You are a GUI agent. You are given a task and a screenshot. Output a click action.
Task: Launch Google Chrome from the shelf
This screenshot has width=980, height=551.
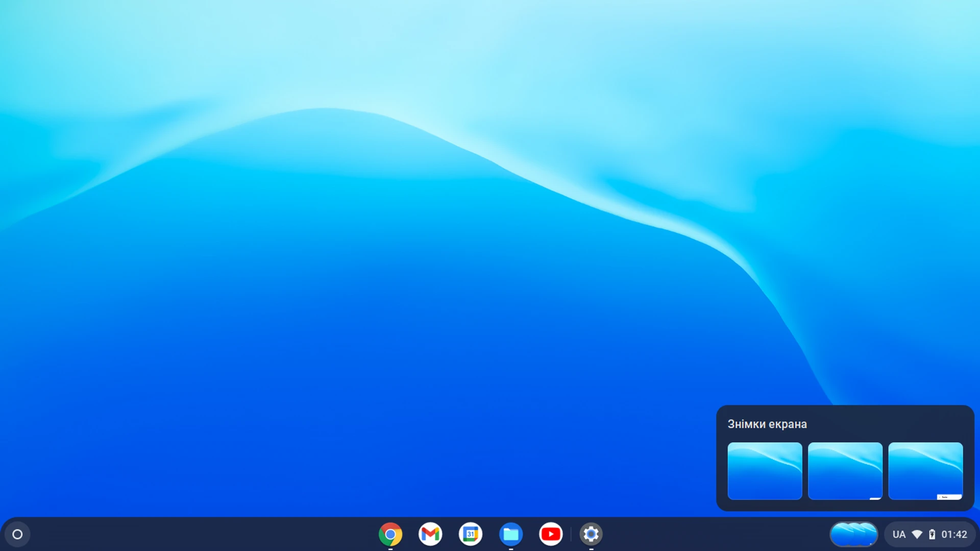coord(390,534)
